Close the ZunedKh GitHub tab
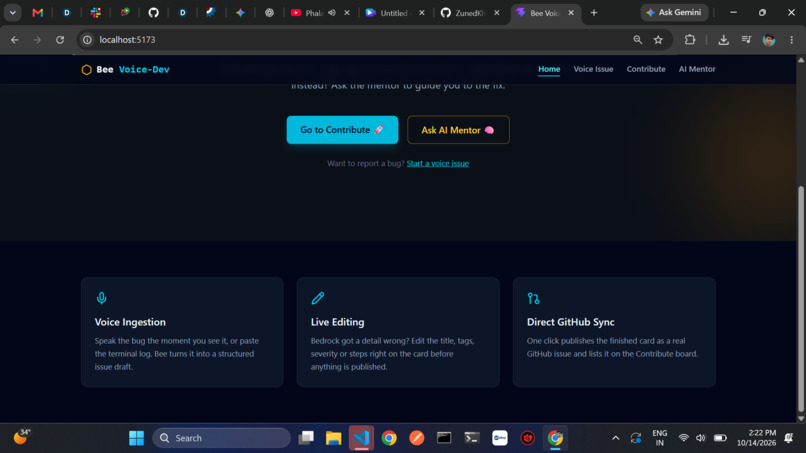 pos(497,13)
